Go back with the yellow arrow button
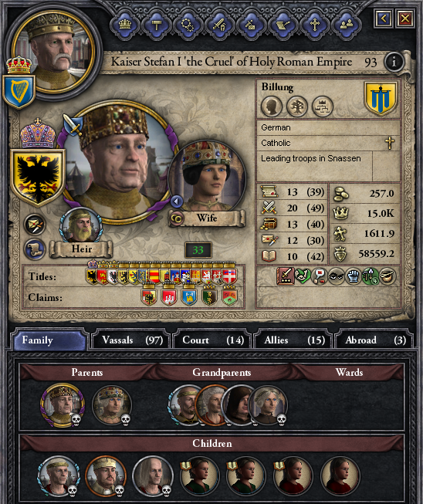 (x=383, y=19)
